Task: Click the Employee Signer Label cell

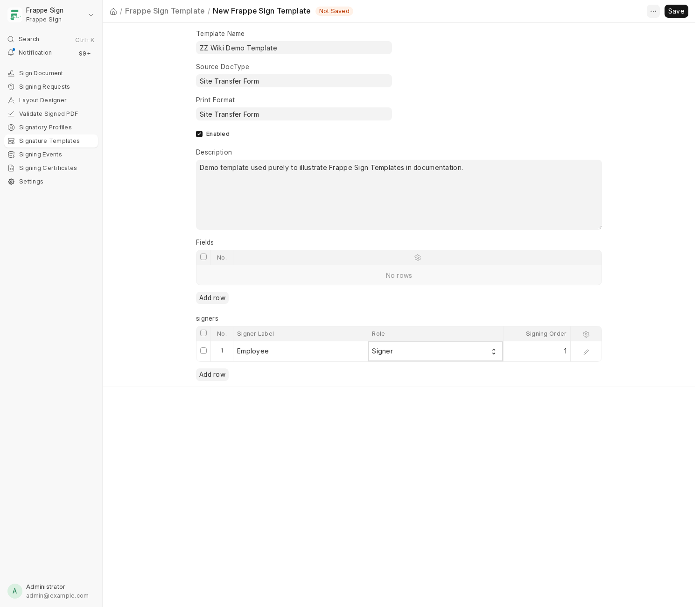Action: pyautogui.click(x=301, y=351)
